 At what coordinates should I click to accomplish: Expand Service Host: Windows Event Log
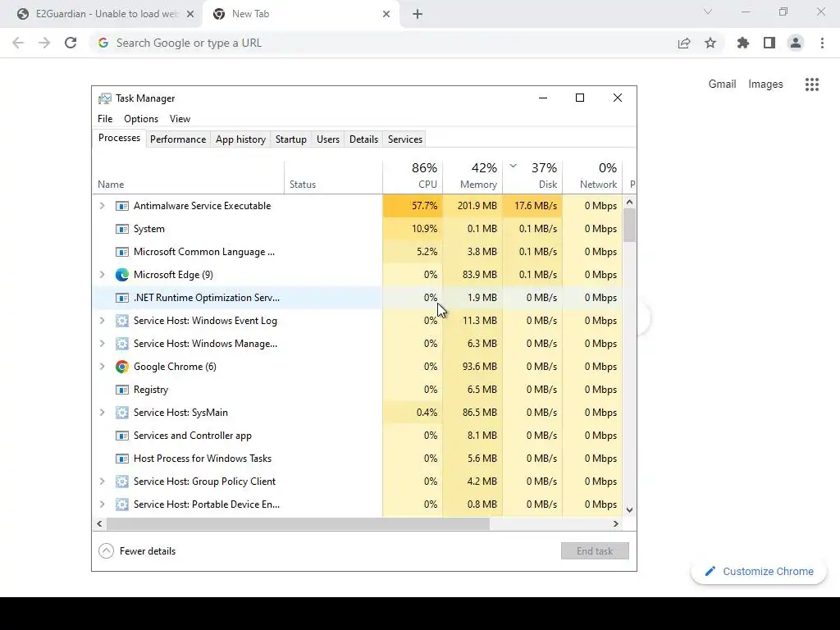tap(103, 321)
